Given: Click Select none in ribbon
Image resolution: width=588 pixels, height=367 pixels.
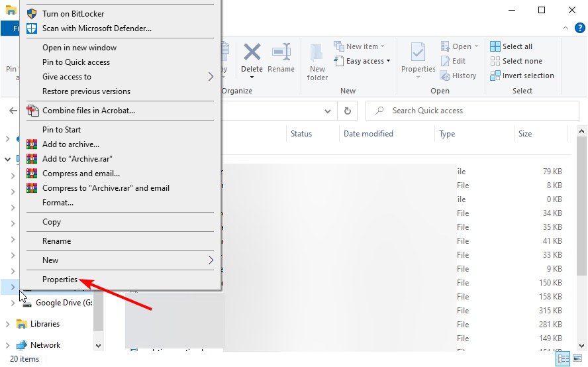Looking at the screenshot, I should click(x=516, y=61).
